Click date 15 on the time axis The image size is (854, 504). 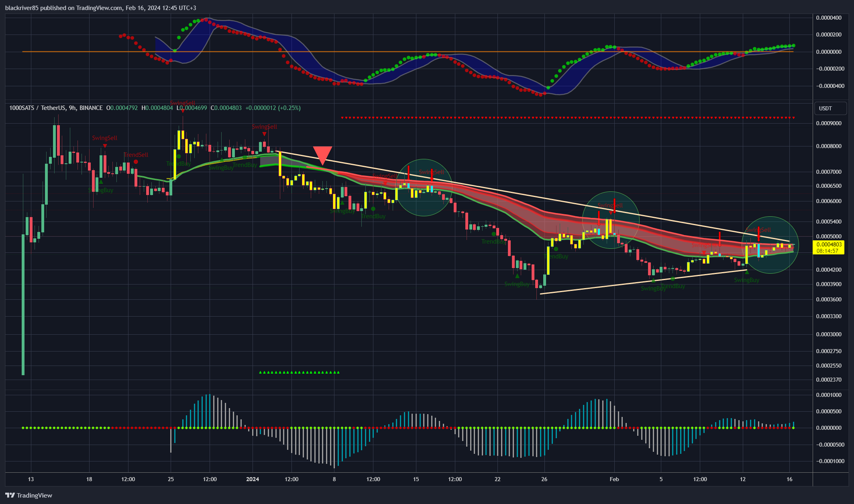pos(416,479)
